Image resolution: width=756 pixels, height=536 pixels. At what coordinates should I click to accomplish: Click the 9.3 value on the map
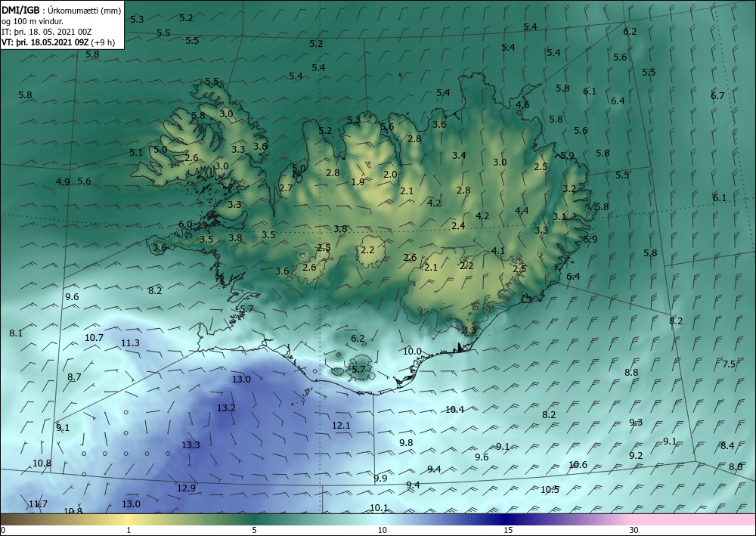[x=636, y=423]
